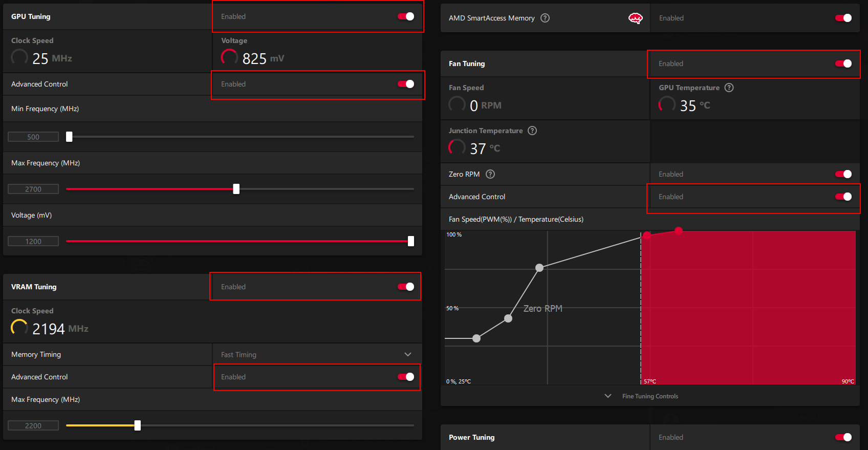
Task: Disable Power Tuning toggle
Action: click(x=843, y=437)
